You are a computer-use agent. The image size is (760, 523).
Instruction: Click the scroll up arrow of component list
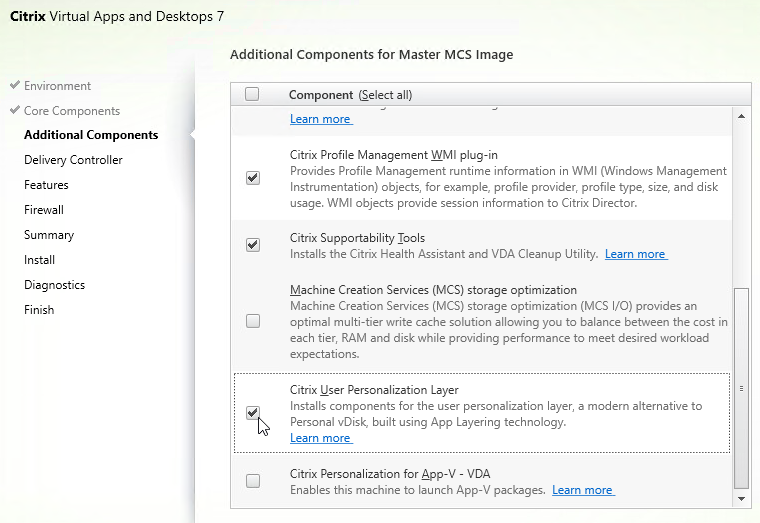click(741, 116)
